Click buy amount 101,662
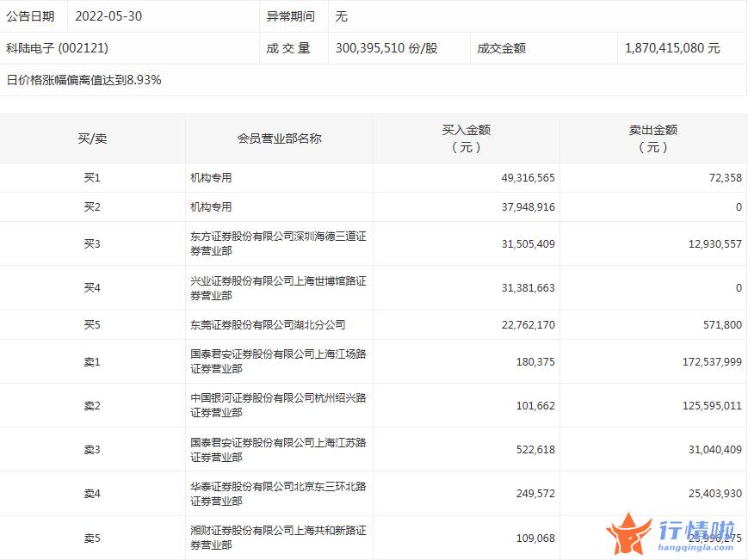 tap(535, 405)
